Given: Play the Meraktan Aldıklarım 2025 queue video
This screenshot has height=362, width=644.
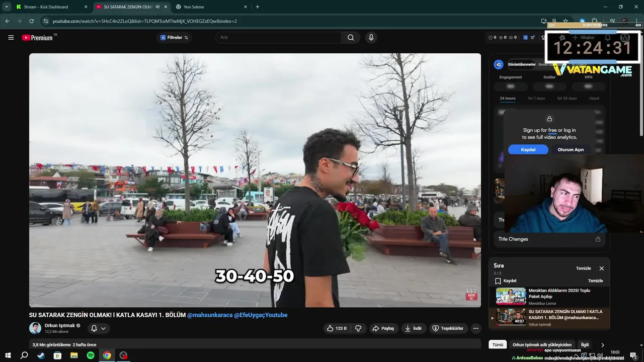Looking at the screenshot, I should click(x=549, y=297).
